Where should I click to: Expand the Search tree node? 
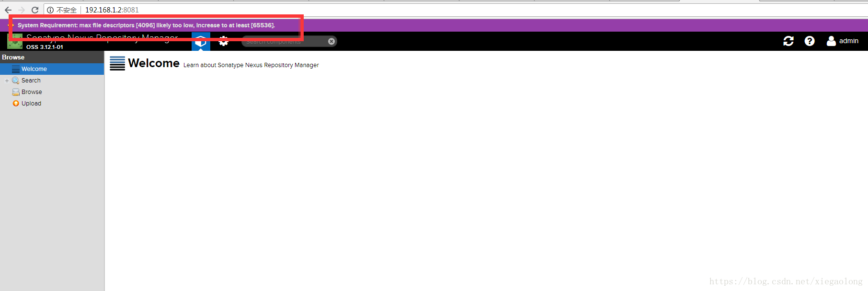point(7,81)
